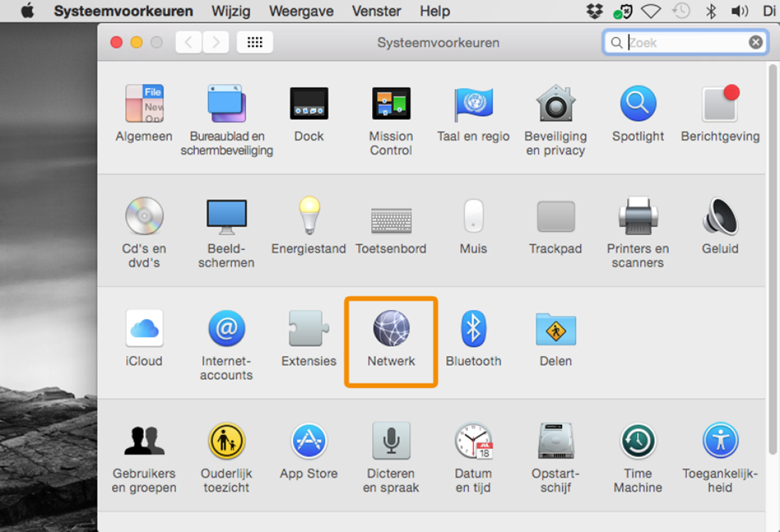The height and width of the screenshot is (532, 780).
Task: Open the Weergave menu
Action: click(x=301, y=11)
